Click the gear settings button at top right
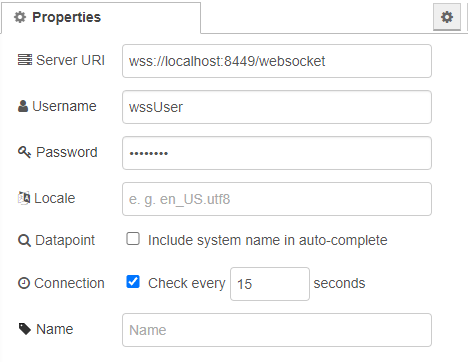The height and width of the screenshot is (362, 468). [x=447, y=17]
